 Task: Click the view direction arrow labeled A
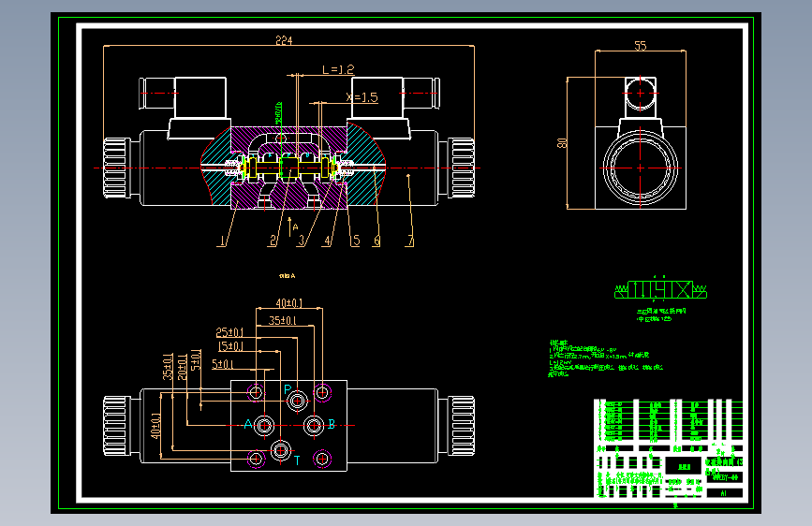pyautogui.click(x=292, y=226)
